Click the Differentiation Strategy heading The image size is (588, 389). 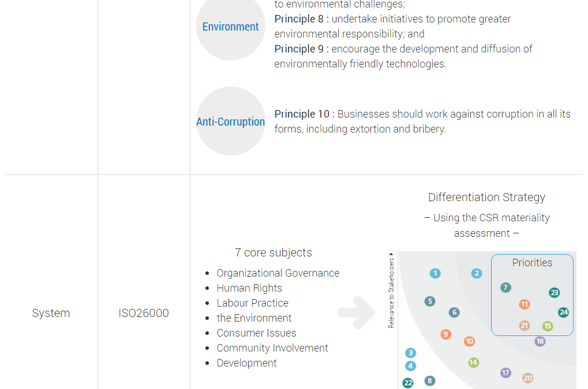[487, 197]
